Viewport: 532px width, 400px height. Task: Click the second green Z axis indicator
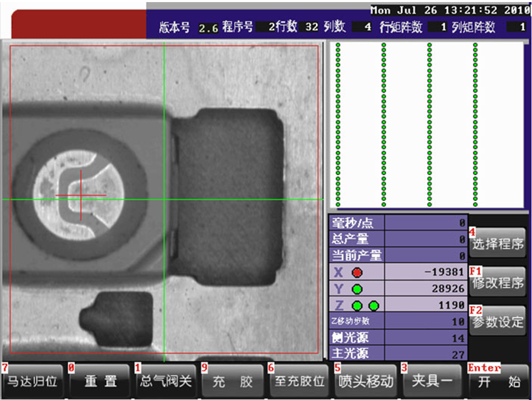tap(374, 306)
